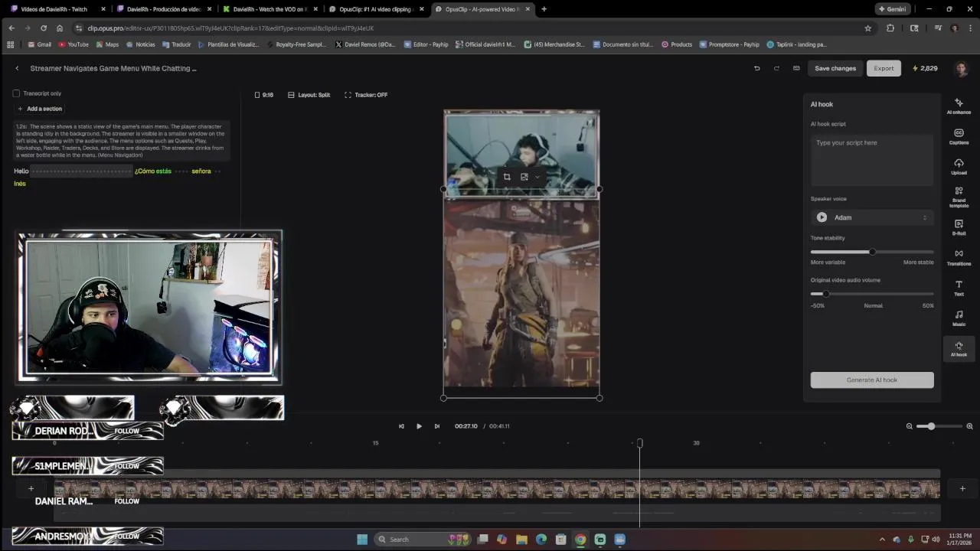Adjust the timeline zoom slider
980x551 pixels.
click(939, 426)
